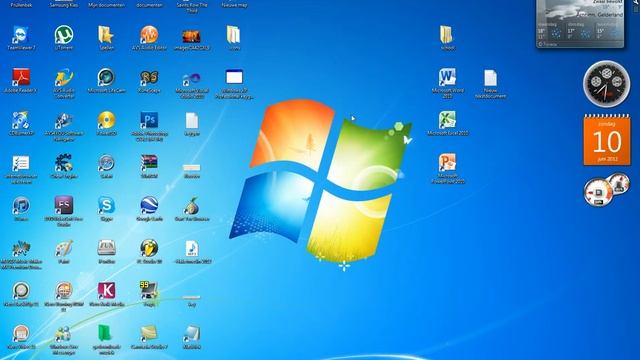Open the green folder icon

pos(106,334)
